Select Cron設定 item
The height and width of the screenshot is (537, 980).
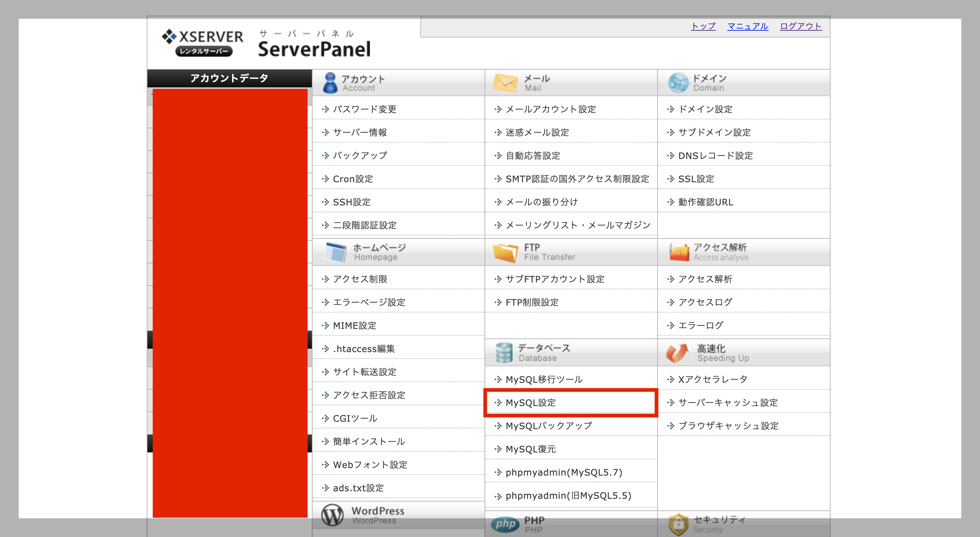353,179
